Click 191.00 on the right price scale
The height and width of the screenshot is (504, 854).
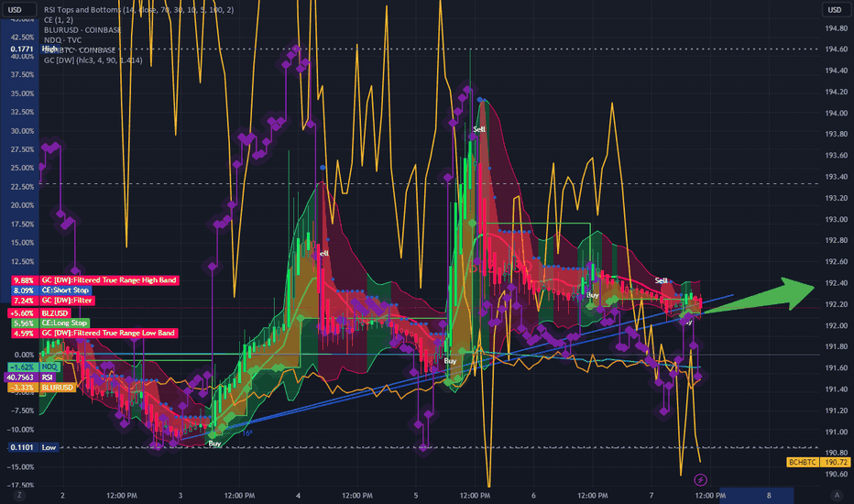pyautogui.click(x=836, y=433)
